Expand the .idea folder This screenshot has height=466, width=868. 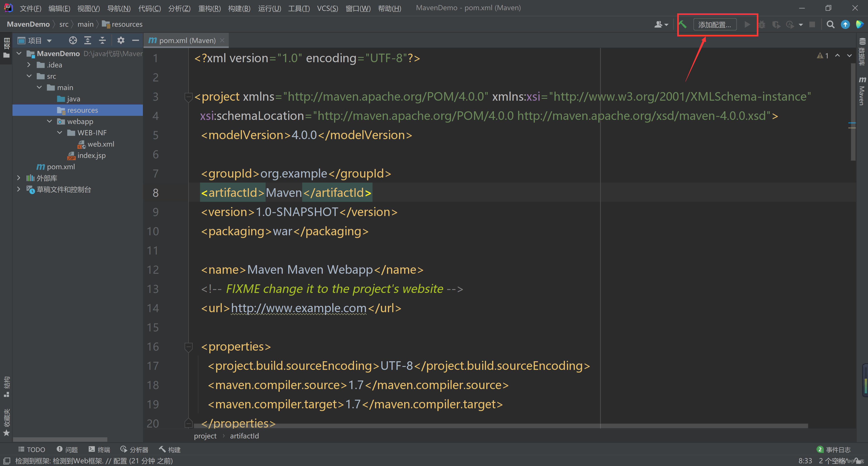click(x=29, y=64)
